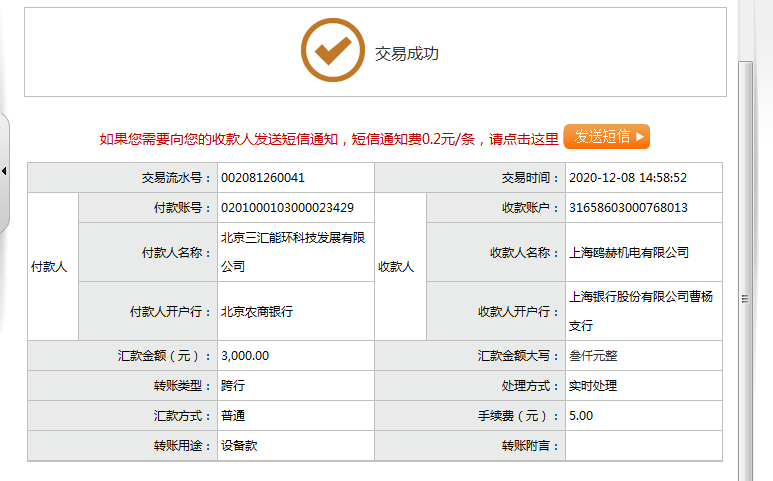Click the transfer purpose value 设备款
This screenshot has height=481, width=773.
point(239,446)
